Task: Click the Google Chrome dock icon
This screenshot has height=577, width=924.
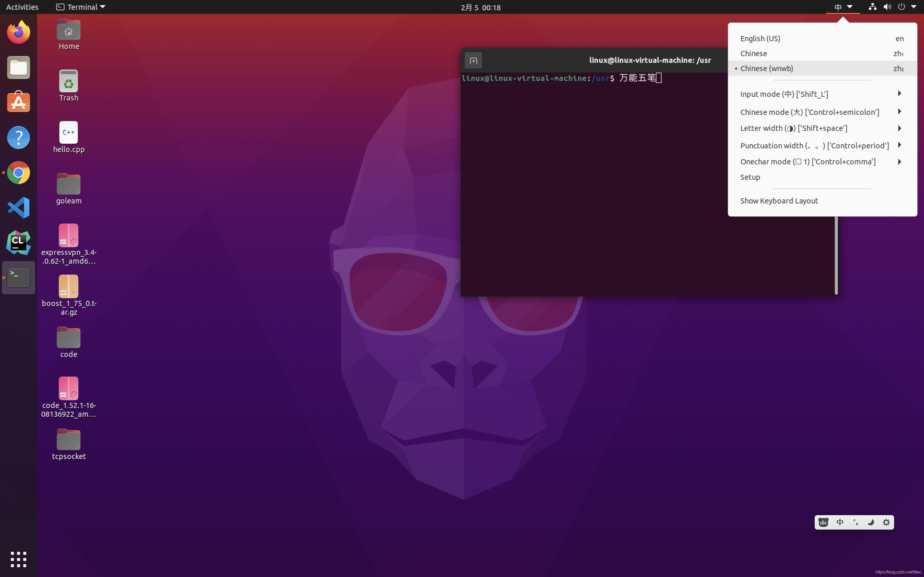Action: (18, 173)
